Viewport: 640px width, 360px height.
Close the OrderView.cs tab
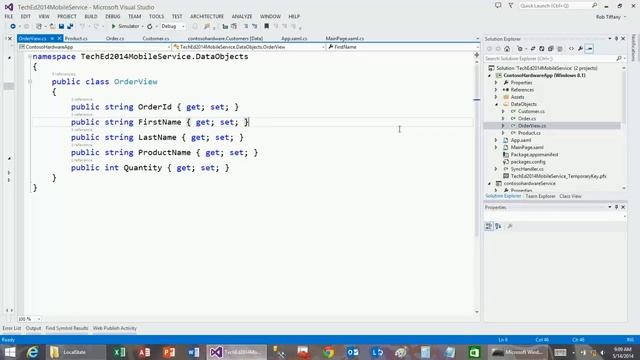[x=59, y=38]
